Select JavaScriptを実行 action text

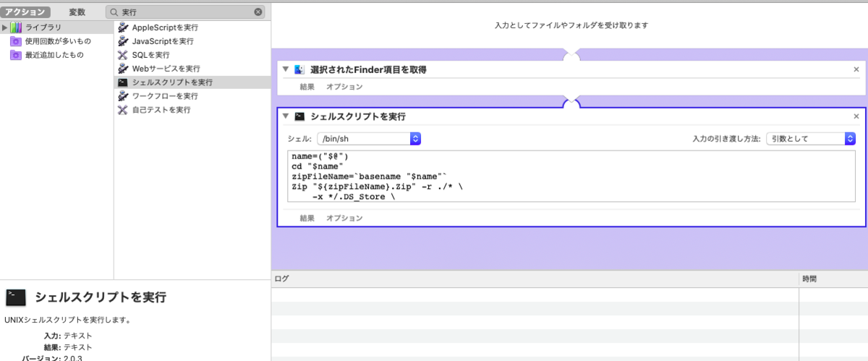(163, 41)
